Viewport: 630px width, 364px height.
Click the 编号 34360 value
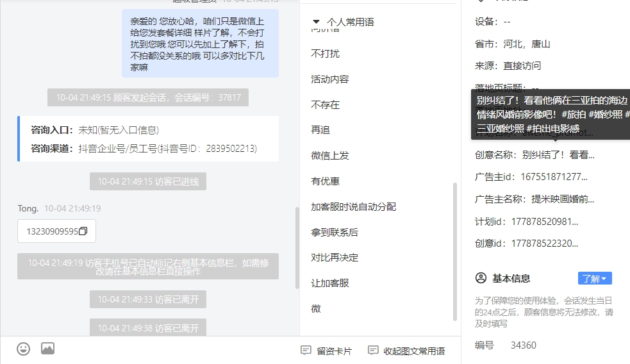click(x=523, y=345)
